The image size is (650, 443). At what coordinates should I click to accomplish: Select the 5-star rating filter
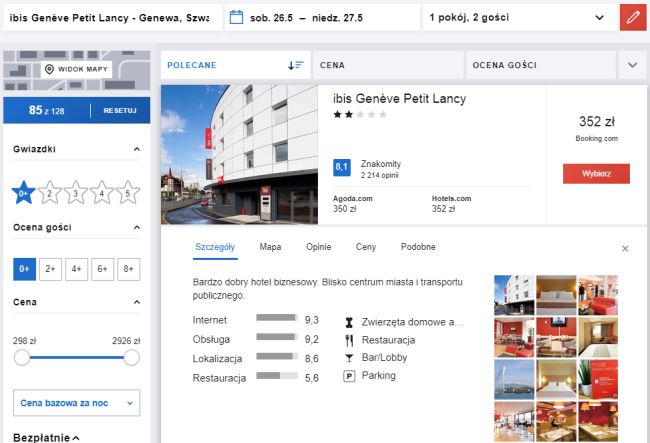[x=127, y=193]
